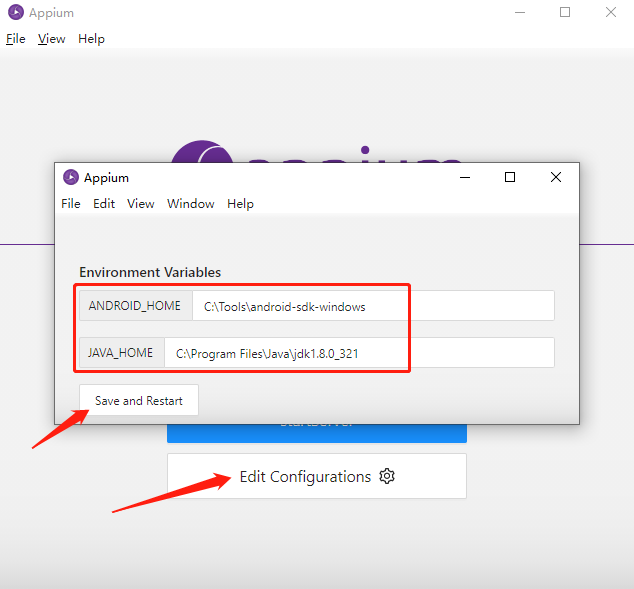Click the JAVA_HOME label
This screenshot has width=634, height=589.
coord(120,353)
